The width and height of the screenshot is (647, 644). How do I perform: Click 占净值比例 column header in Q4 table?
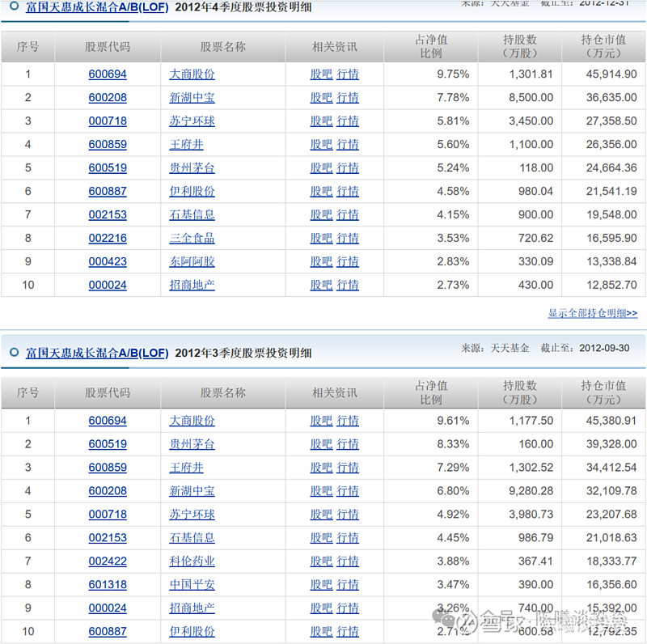tap(431, 47)
